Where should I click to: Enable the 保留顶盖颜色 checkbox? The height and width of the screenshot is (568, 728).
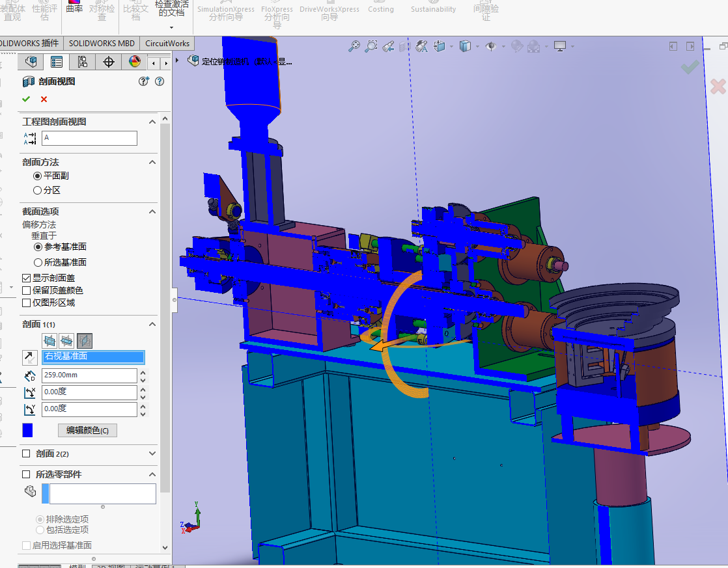click(x=27, y=290)
